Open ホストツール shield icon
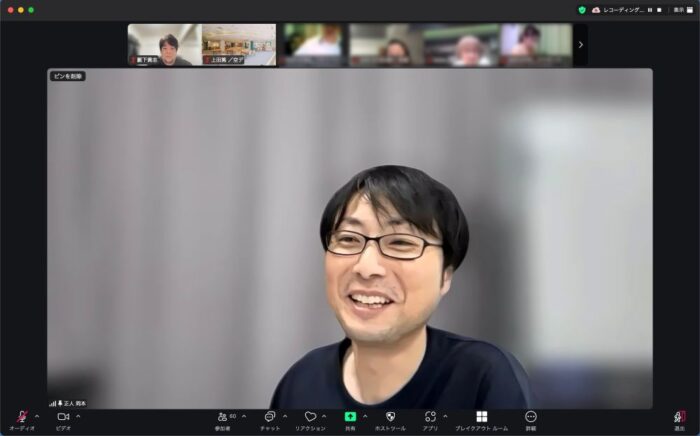The height and width of the screenshot is (436, 700). 390,417
